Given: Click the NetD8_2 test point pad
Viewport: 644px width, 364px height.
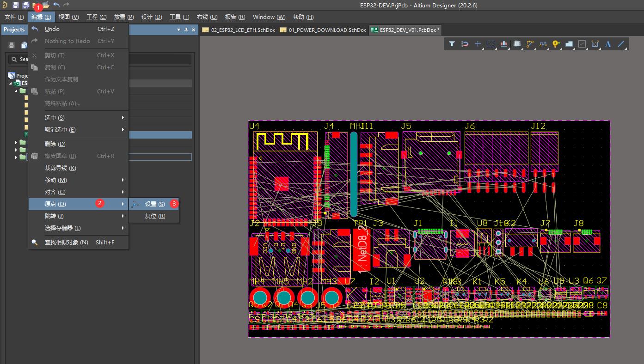Looking at the screenshot, I should tap(362, 249).
